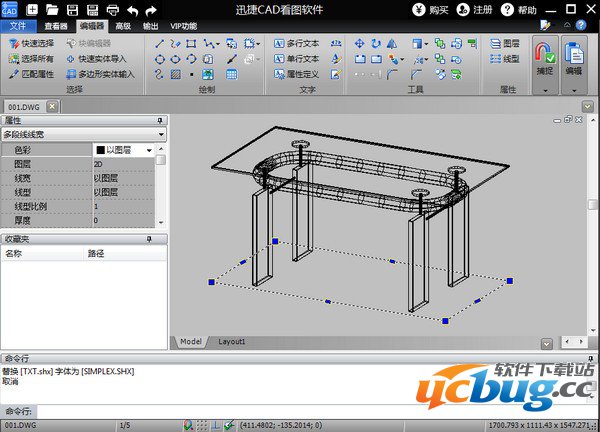
Task: Toggle the 捕捉 snap magnet button
Action: pyautogui.click(x=544, y=58)
